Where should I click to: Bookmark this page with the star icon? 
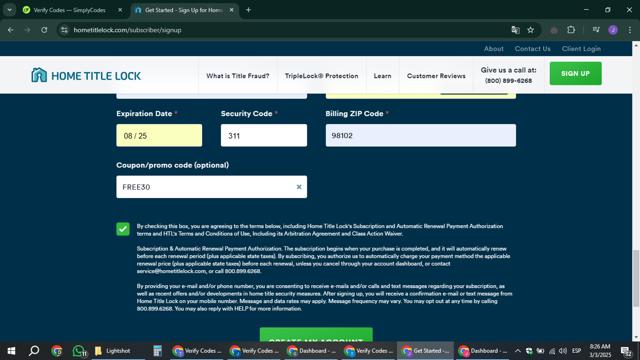(x=530, y=30)
